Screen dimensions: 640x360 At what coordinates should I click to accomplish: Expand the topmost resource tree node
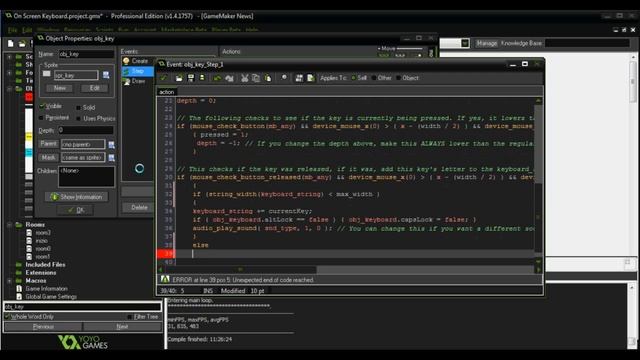pyautogui.click(x=9, y=57)
